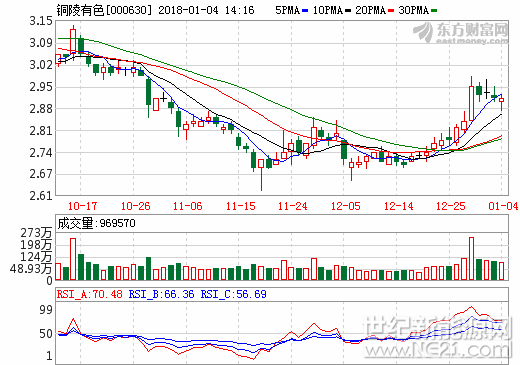The width and height of the screenshot is (520, 365).
Task: Click the 2.95 price axis label
Action: point(41,87)
